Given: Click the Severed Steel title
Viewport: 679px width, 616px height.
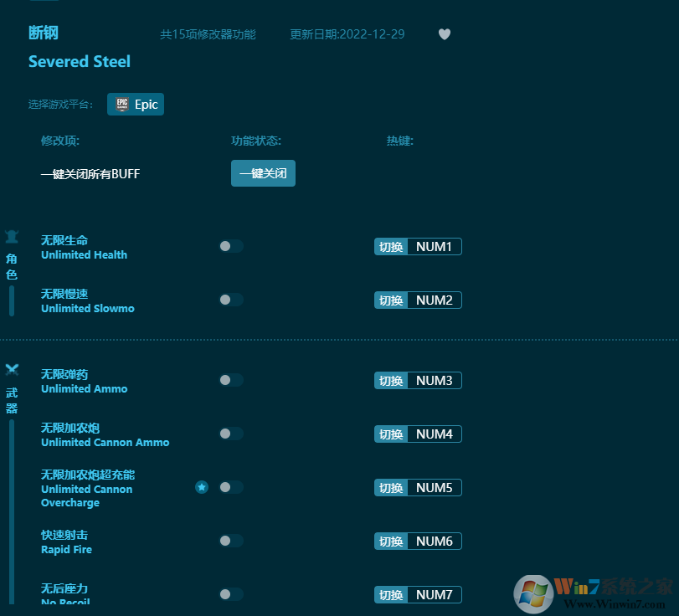Looking at the screenshot, I should click(x=80, y=61).
